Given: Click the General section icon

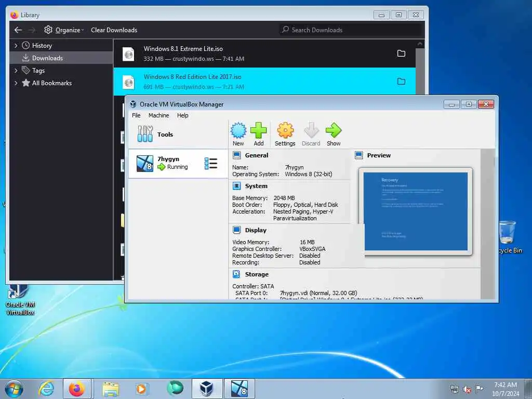Looking at the screenshot, I should pyautogui.click(x=236, y=155).
